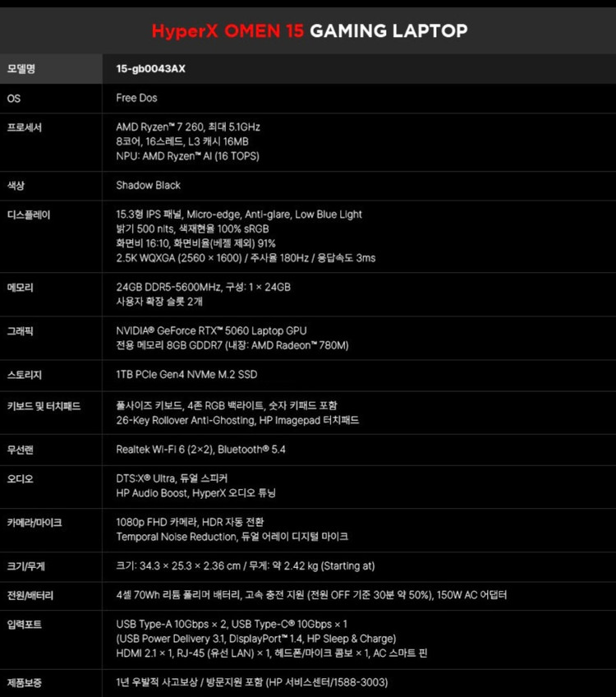Select the Free Dos OS value
Viewport: 616px width, 697px height.
136,98
